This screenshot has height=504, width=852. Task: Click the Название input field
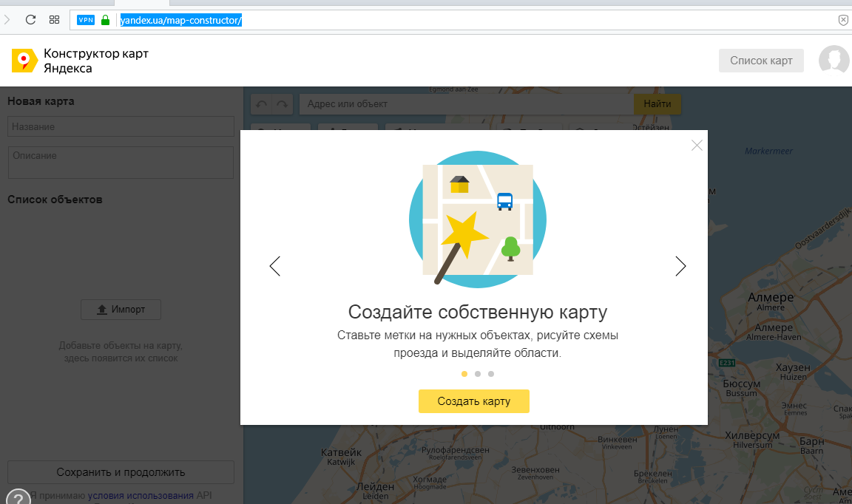(121, 126)
